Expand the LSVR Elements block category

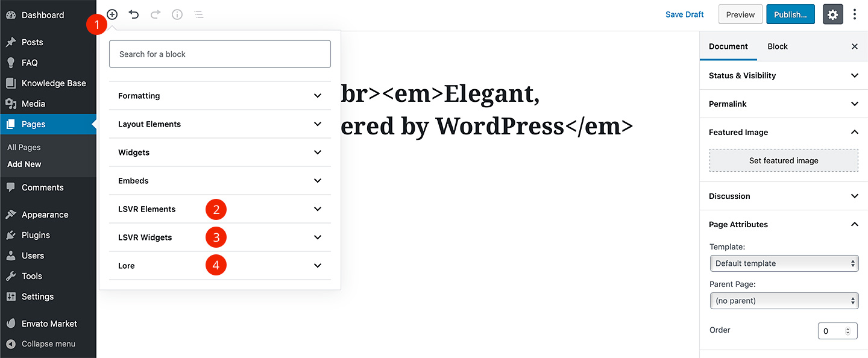point(220,209)
